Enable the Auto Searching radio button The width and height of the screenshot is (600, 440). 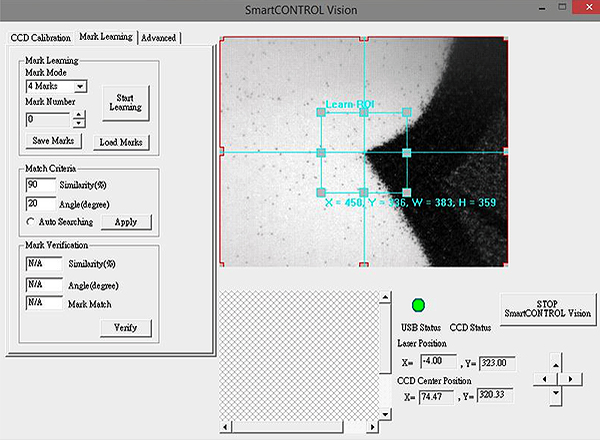(30, 221)
